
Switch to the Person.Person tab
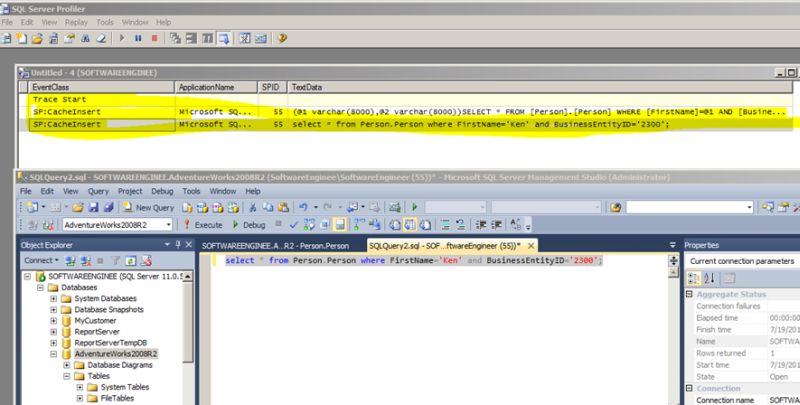[x=276, y=246]
